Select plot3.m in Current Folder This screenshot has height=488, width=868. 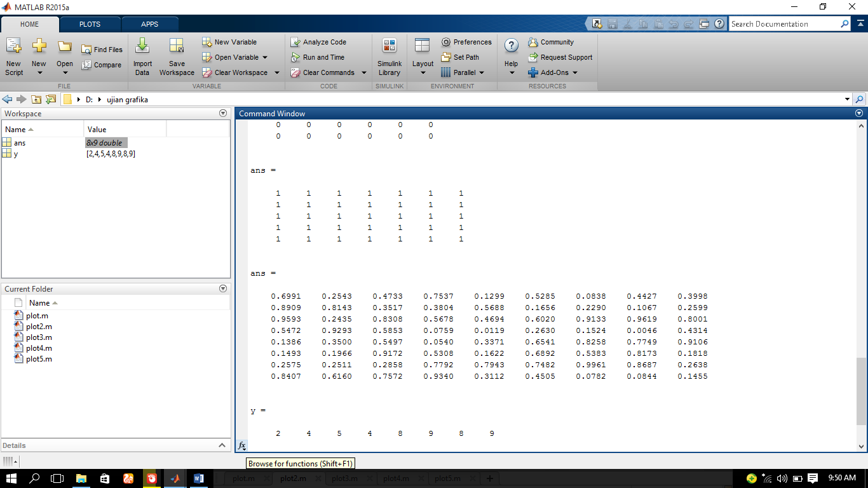(39, 337)
